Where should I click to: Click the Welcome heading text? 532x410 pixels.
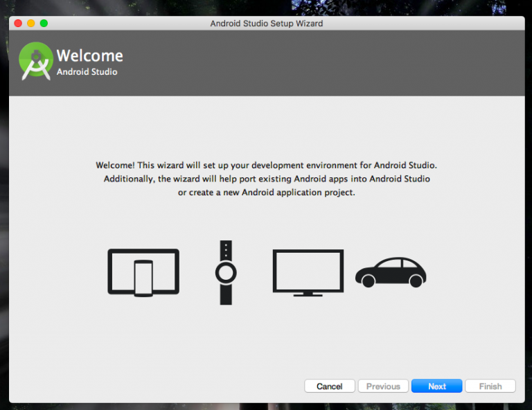[89, 55]
